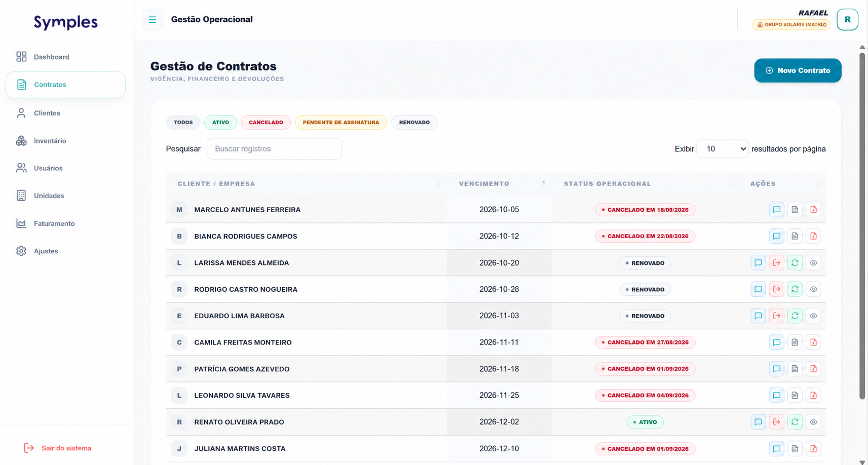Focus the Buscar registros search field
The height and width of the screenshot is (465, 868).
(x=274, y=149)
